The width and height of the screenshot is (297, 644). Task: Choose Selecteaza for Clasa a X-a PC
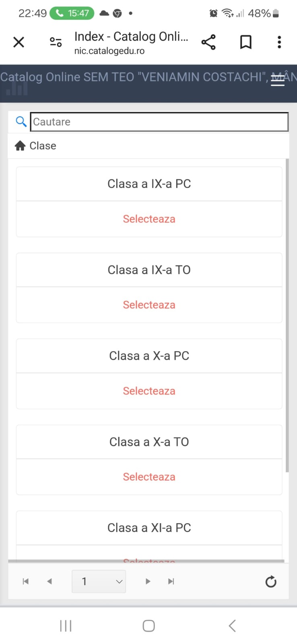click(x=149, y=391)
